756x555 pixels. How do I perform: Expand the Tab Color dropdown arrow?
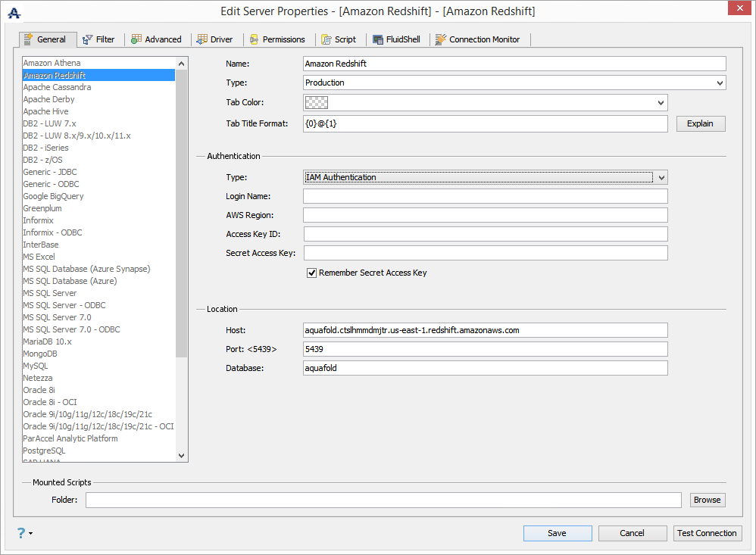661,102
